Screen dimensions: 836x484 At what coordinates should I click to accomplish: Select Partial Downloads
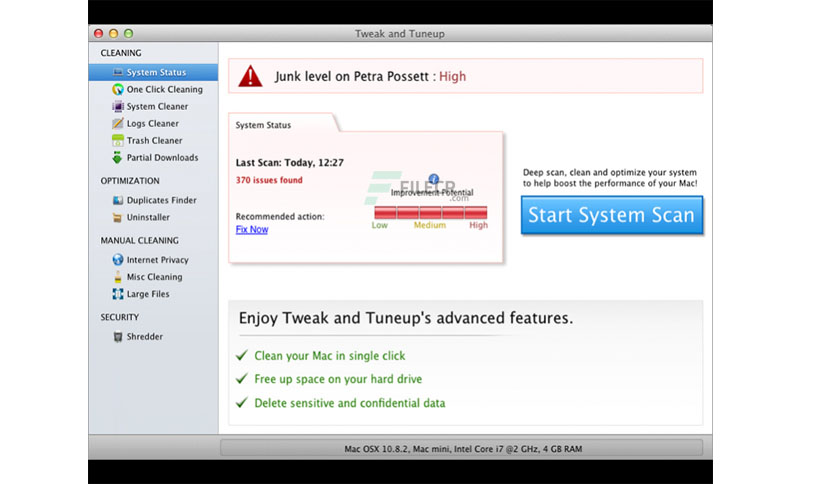[x=154, y=157]
